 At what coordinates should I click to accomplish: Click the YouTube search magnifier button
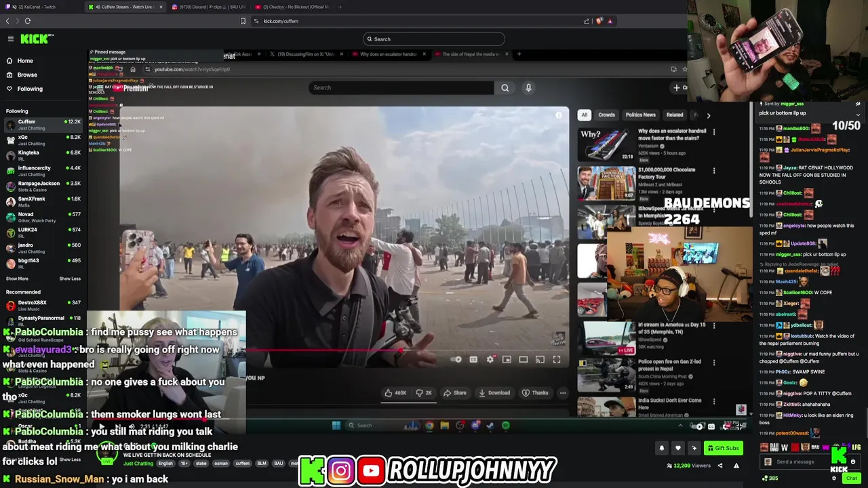point(505,87)
